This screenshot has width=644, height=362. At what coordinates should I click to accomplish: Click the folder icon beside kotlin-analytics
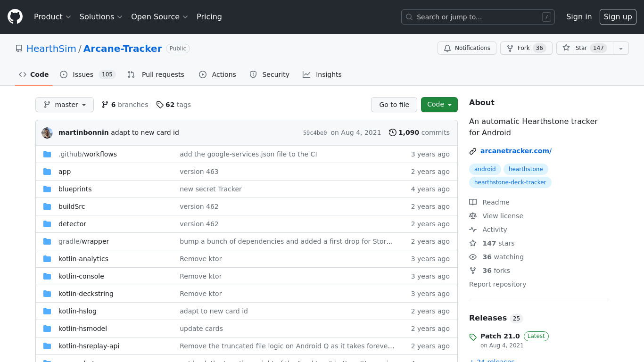pos(47,259)
